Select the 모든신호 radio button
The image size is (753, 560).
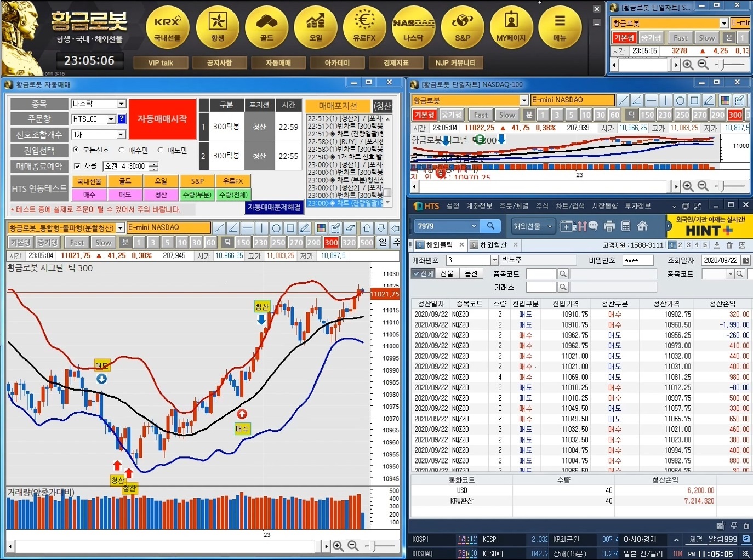76,150
